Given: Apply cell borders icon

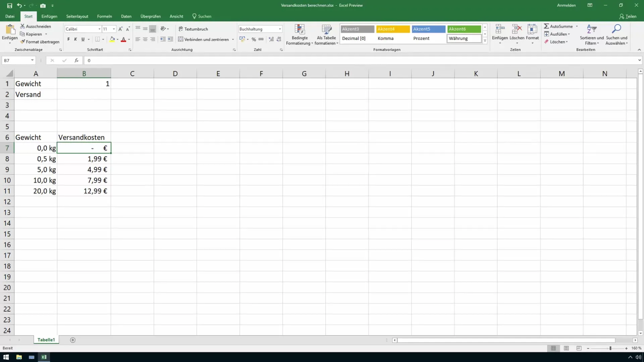Looking at the screenshot, I should [97, 39].
